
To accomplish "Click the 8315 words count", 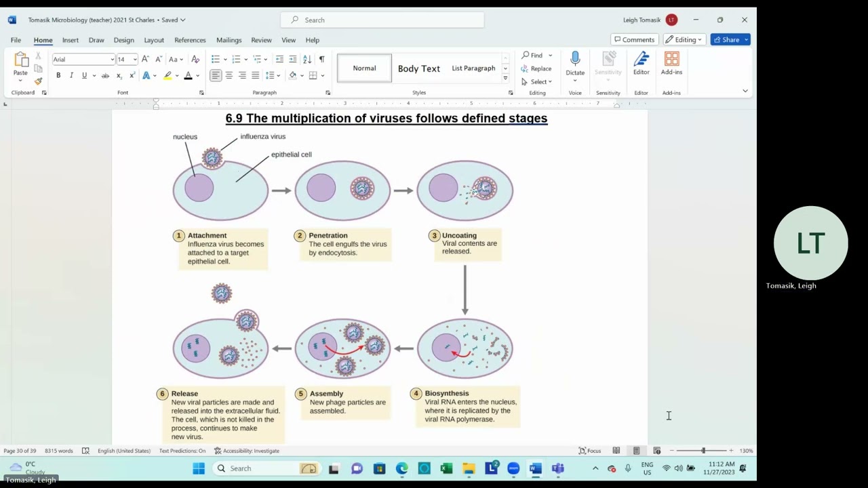I will [x=59, y=451].
